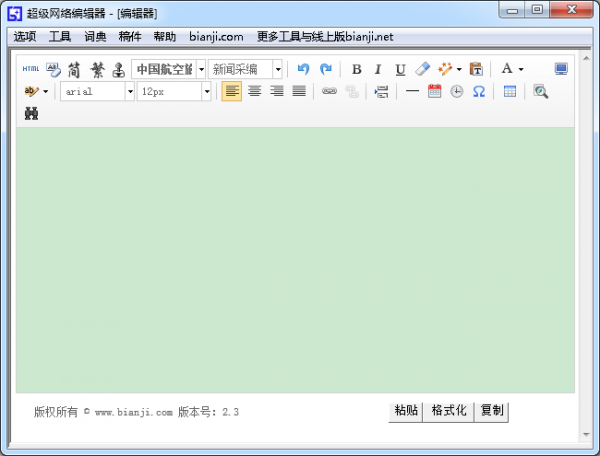
Task: Click the select-all icon beside HTML
Action: pos(53,69)
